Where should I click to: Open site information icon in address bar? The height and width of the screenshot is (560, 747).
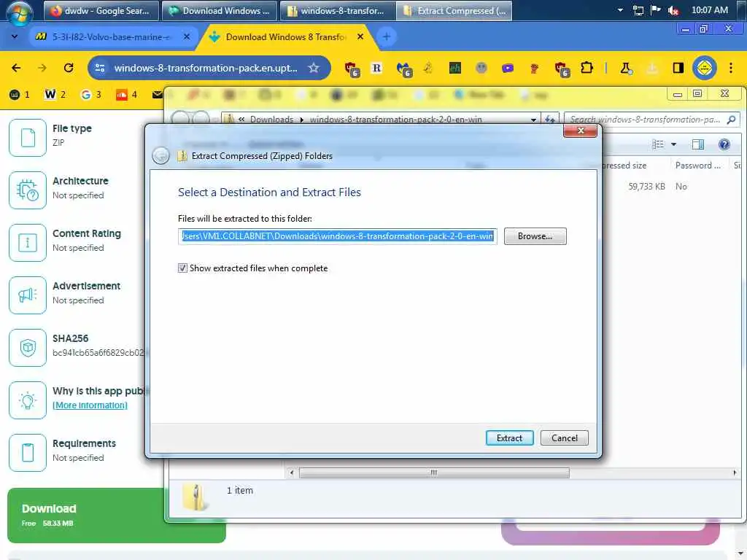tap(100, 68)
